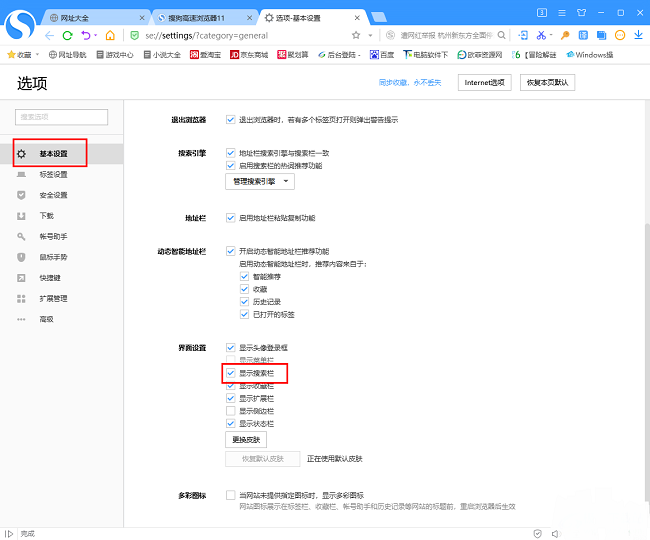Click the blue translate toolbar icon
The image size is (650, 540).
pyautogui.click(x=583, y=35)
